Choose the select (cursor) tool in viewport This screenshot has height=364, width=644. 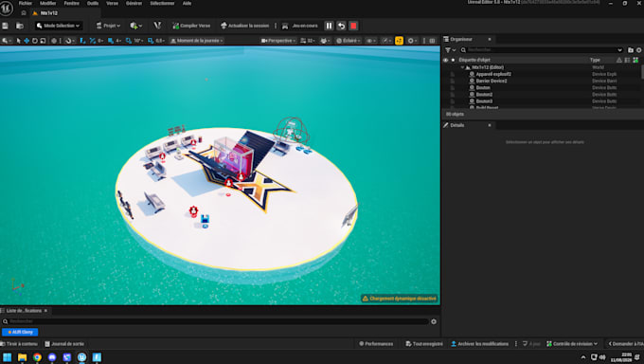[x=18, y=41]
